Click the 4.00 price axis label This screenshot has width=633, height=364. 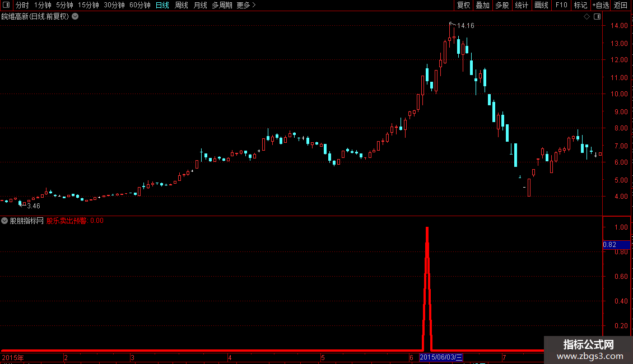(x=621, y=197)
